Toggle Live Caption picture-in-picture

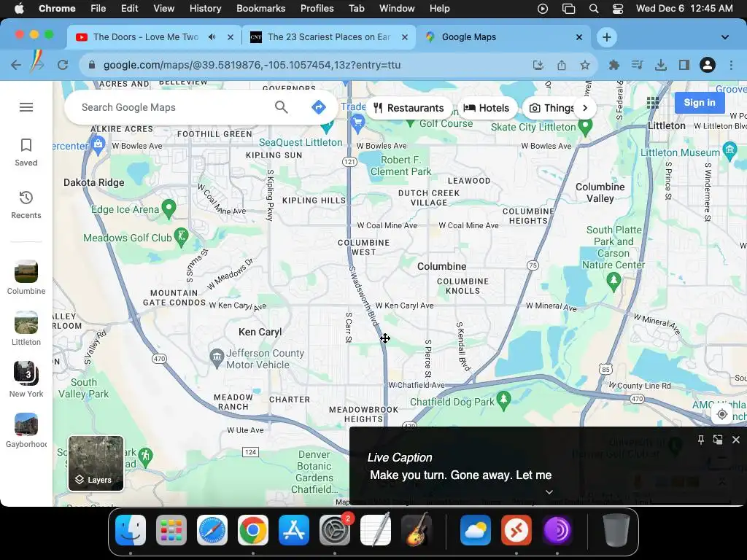pyautogui.click(x=718, y=440)
